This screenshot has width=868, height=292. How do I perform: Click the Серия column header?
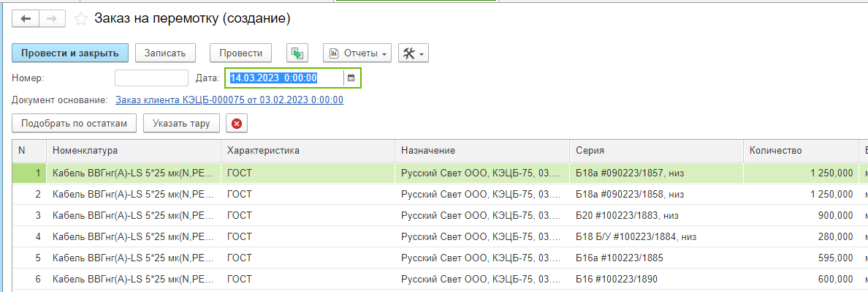coord(657,150)
